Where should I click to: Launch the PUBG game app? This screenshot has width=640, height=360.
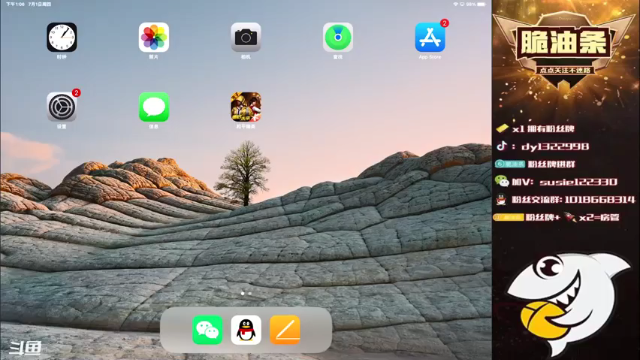tap(246, 107)
